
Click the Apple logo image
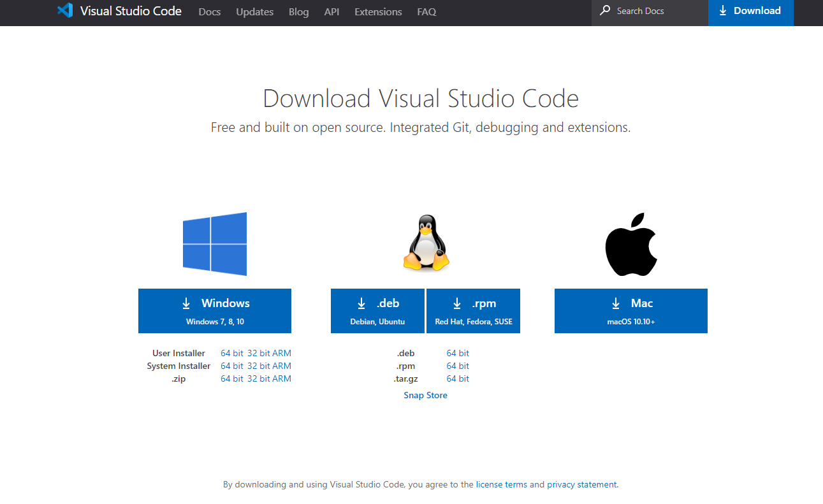631,245
